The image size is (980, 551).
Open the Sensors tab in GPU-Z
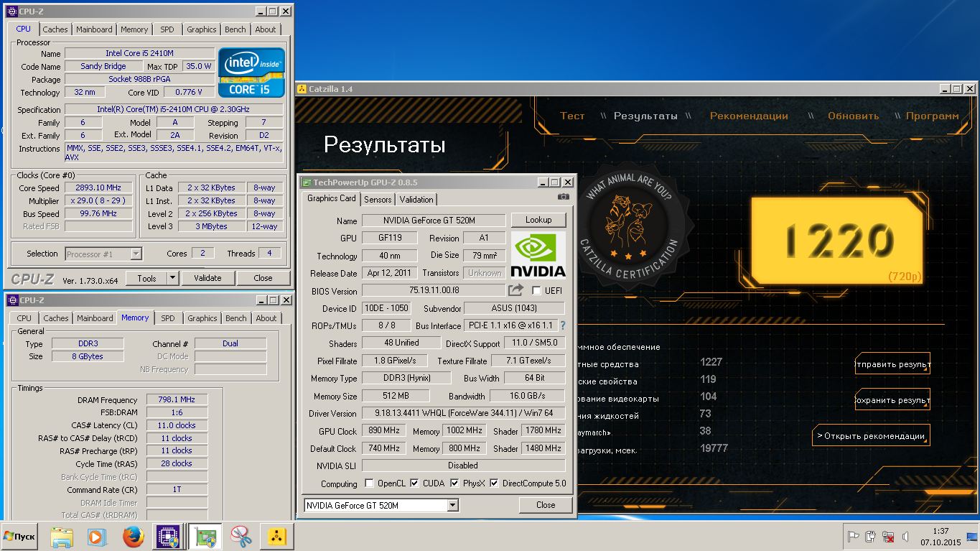coord(378,200)
